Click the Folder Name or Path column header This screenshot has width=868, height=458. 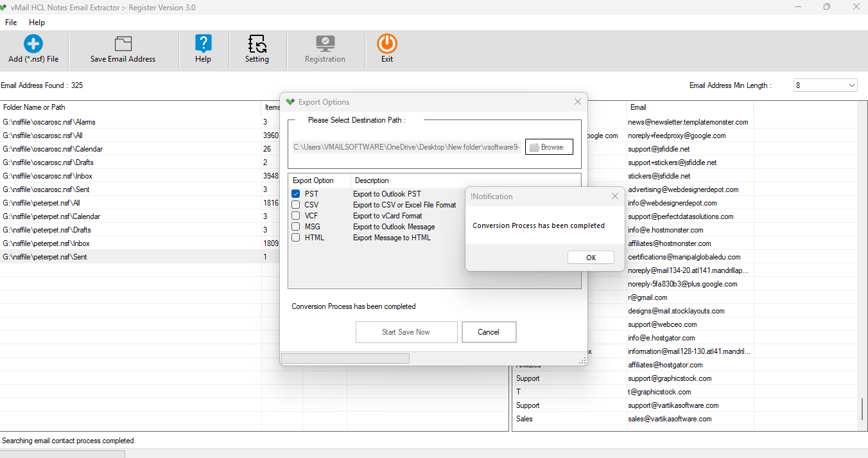click(131, 107)
